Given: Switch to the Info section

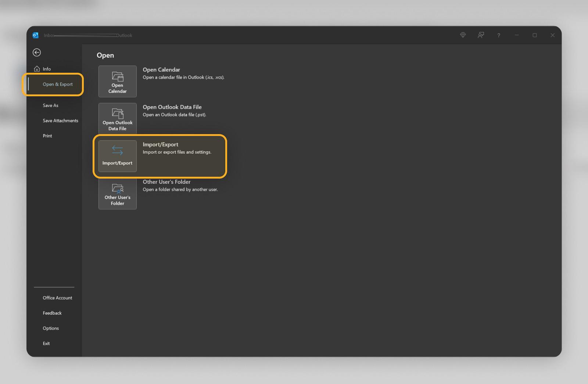Looking at the screenshot, I should [x=47, y=69].
